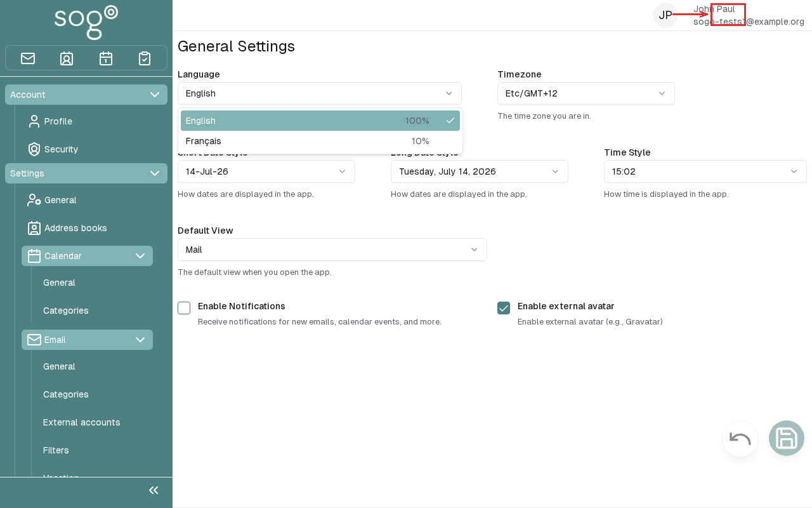
Task: Open the Default View dropdown
Action: click(332, 250)
